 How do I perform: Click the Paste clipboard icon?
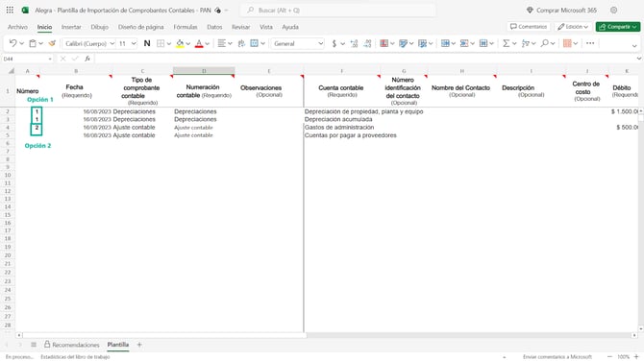tap(33, 43)
